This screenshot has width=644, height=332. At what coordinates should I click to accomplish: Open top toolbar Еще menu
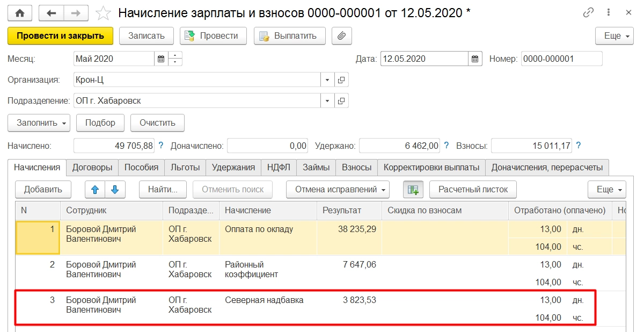pos(616,36)
